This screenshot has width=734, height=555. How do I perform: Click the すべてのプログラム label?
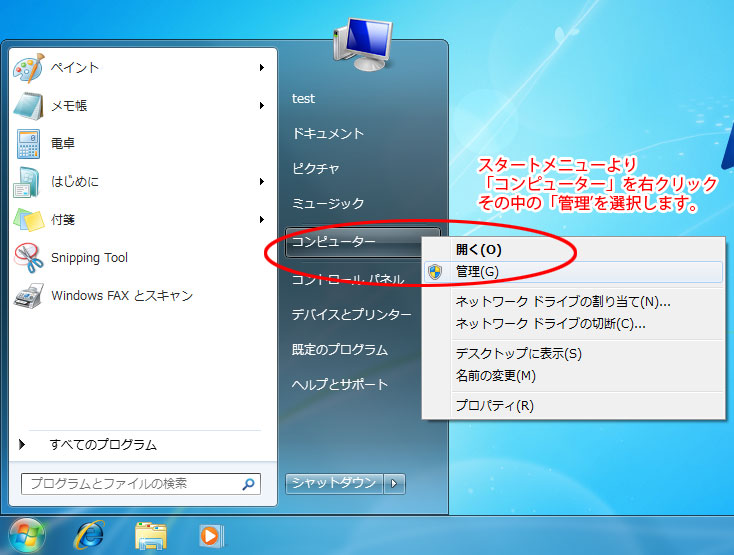103,445
